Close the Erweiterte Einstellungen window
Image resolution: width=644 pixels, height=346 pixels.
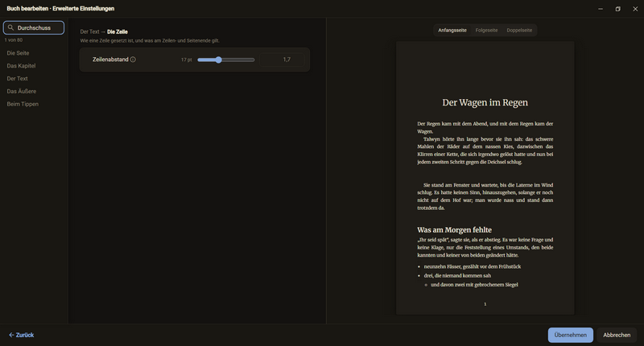tap(635, 9)
